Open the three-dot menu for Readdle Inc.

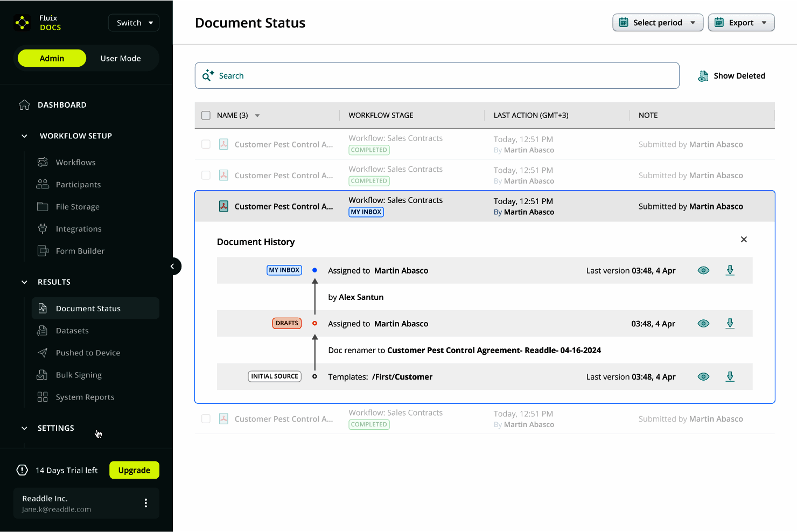(145, 503)
